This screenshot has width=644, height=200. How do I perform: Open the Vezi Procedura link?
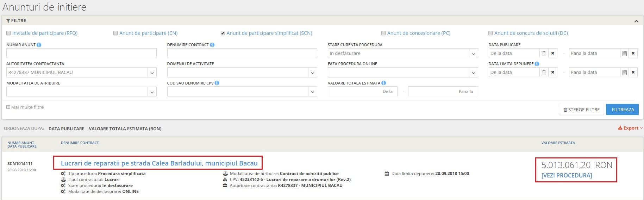567,175
